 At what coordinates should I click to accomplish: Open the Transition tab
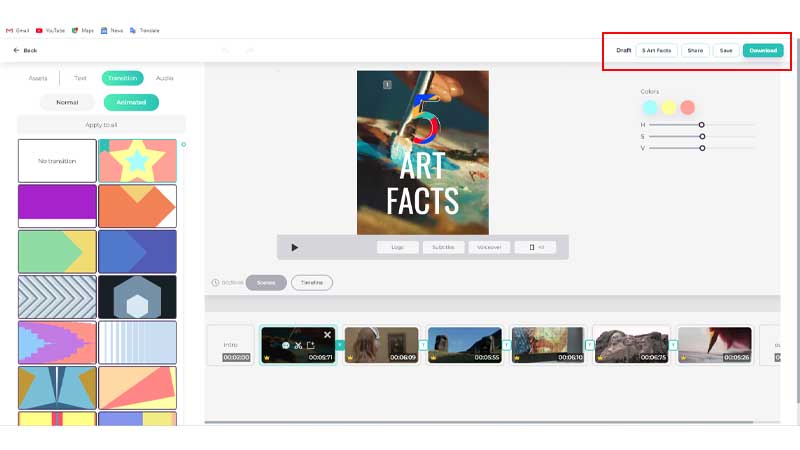coord(122,78)
